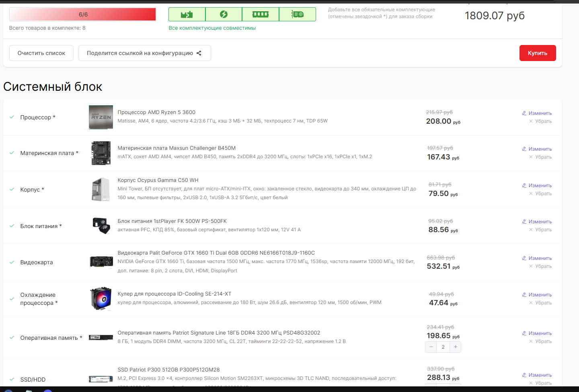This screenshot has height=392, width=579.
Task: Open the Palit GTX 1660 Ti image
Action: click(x=101, y=262)
